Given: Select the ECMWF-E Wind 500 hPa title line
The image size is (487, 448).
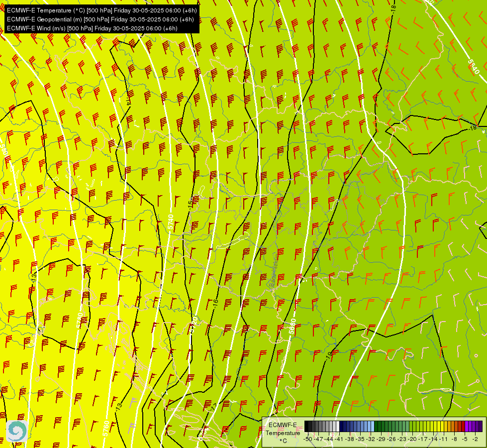Looking at the screenshot, I should (x=92, y=28).
